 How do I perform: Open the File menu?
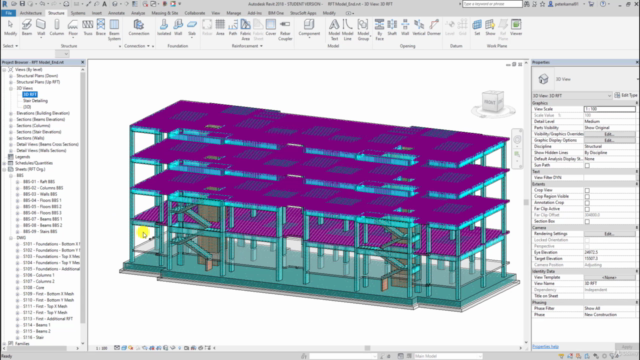8,13
